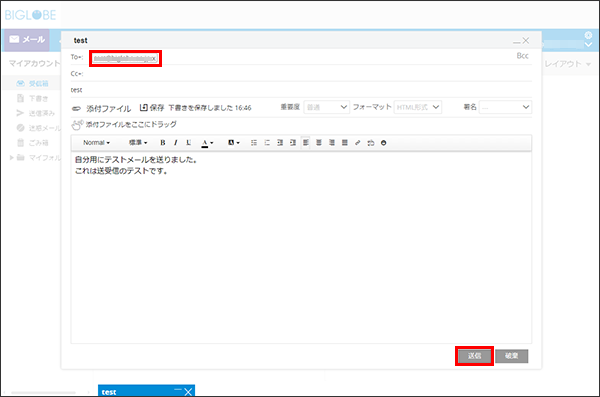Close the test compose window

pyautogui.click(x=526, y=40)
